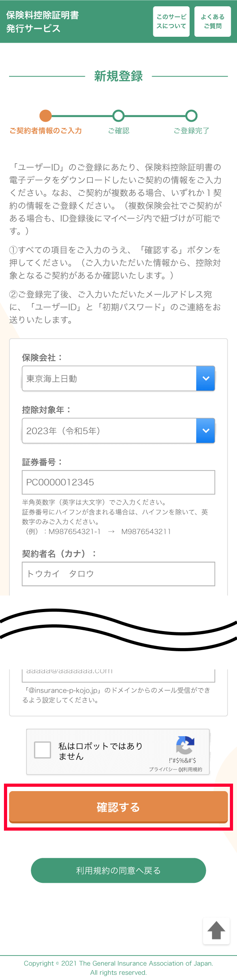Image resolution: width=237 pixels, height=980 pixels.
Task: Click the blue chevron on the 保険会社 selector
Action: (x=205, y=378)
